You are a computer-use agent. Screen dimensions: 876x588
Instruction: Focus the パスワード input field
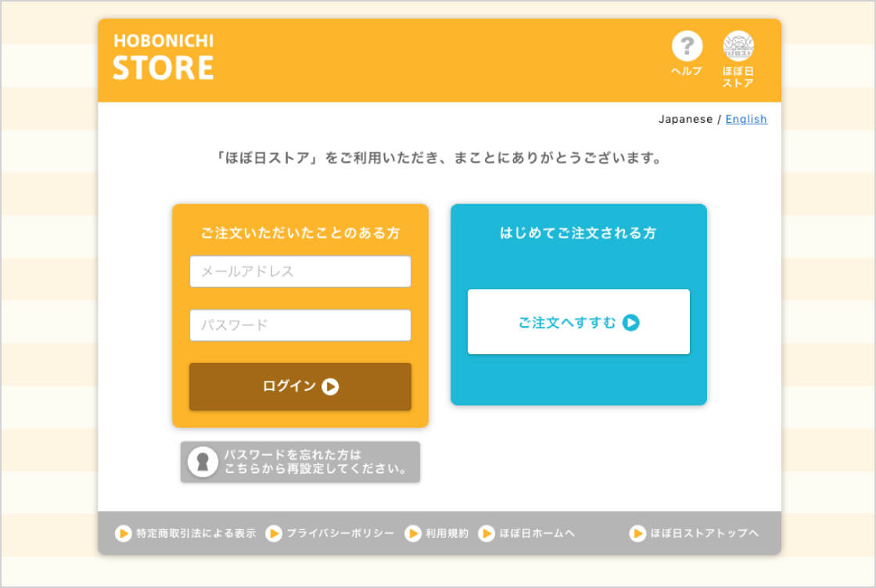point(300,325)
